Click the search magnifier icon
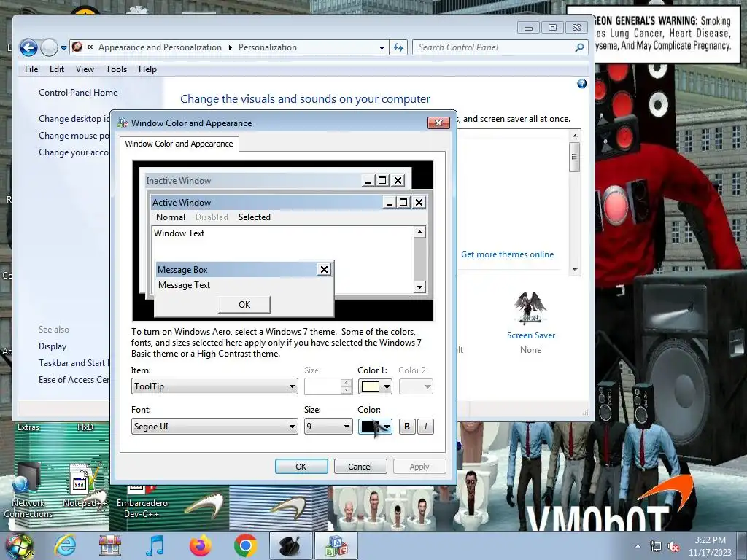The height and width of the screenshot is (560, 747). point(579,47)
